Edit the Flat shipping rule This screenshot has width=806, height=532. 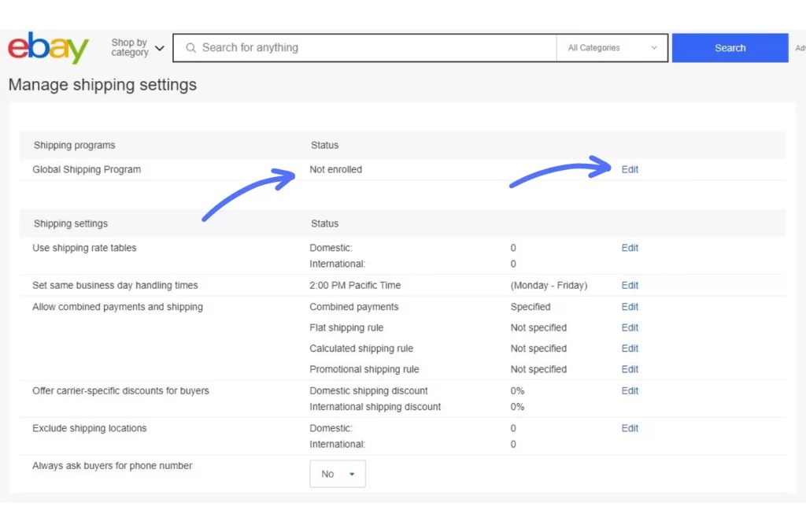(x=629, y=327)
